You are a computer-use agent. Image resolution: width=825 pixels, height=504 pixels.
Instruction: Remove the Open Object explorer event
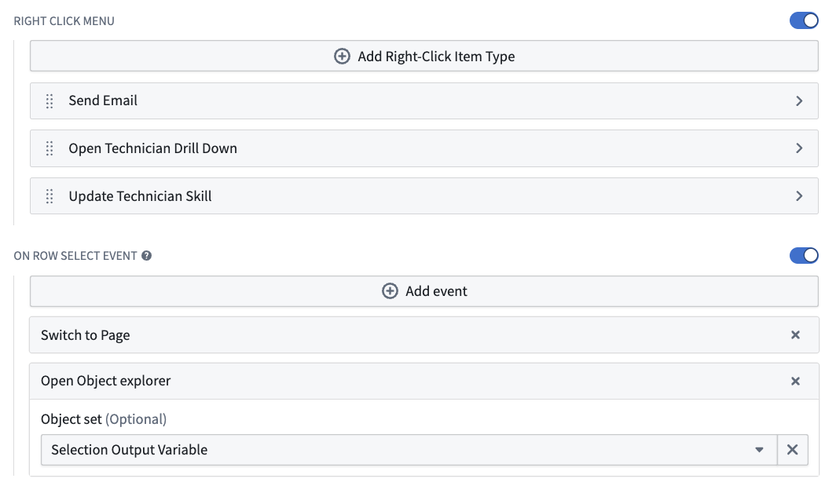point(795,381)
